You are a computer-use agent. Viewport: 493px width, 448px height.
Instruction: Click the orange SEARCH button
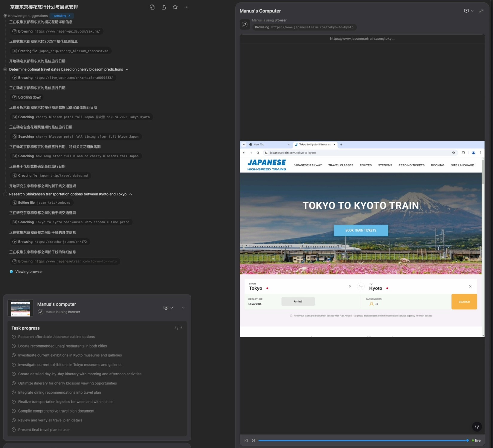tap(464, 302)
